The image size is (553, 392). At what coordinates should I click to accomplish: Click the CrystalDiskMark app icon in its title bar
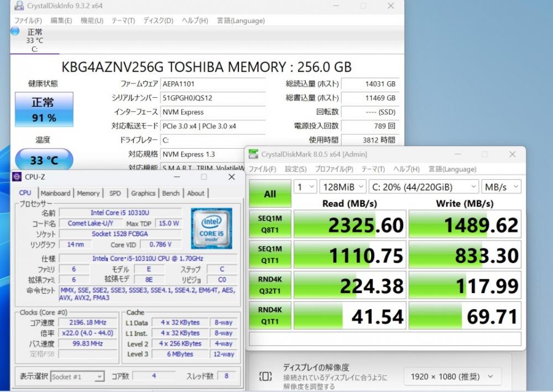pos(253,154)
